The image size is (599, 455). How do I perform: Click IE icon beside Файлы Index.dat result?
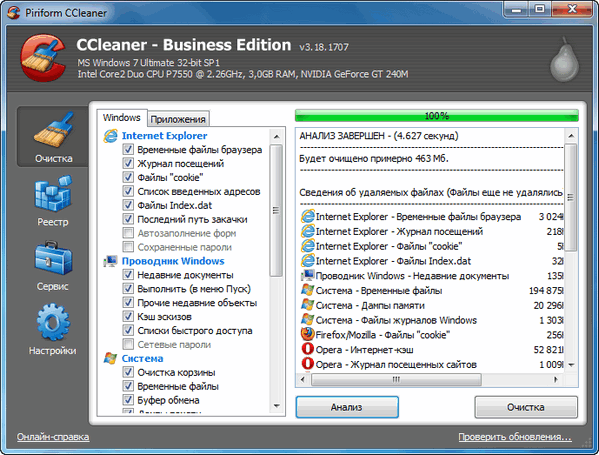[x=308, y=261]
